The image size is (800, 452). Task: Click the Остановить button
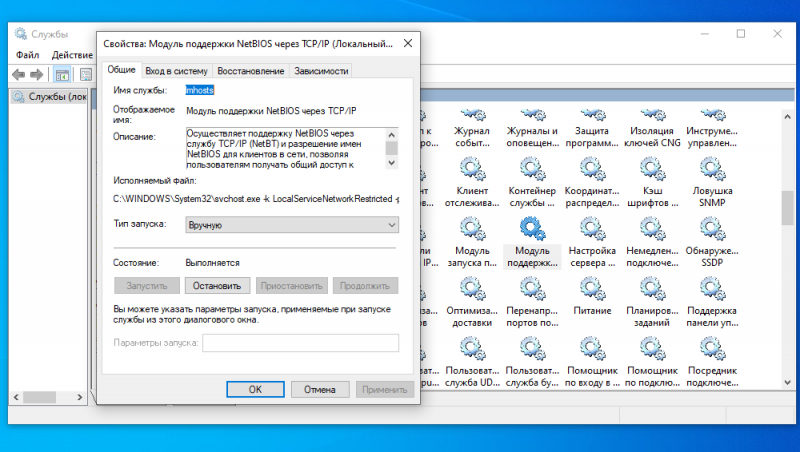pyautogui.click(x=217, y=286)
